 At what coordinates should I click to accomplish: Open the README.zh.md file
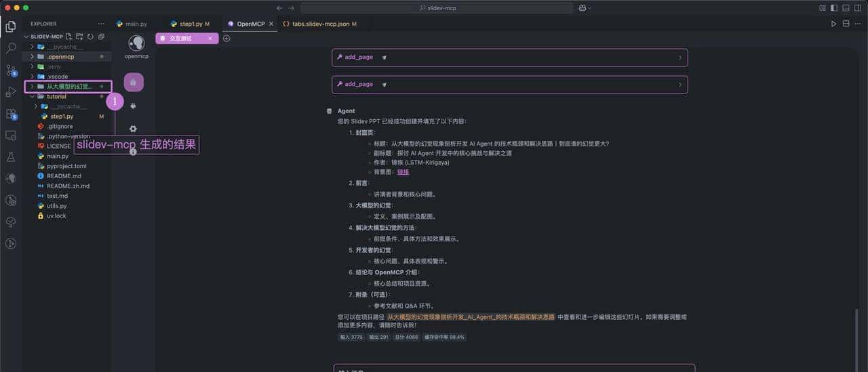coord(66,186)
